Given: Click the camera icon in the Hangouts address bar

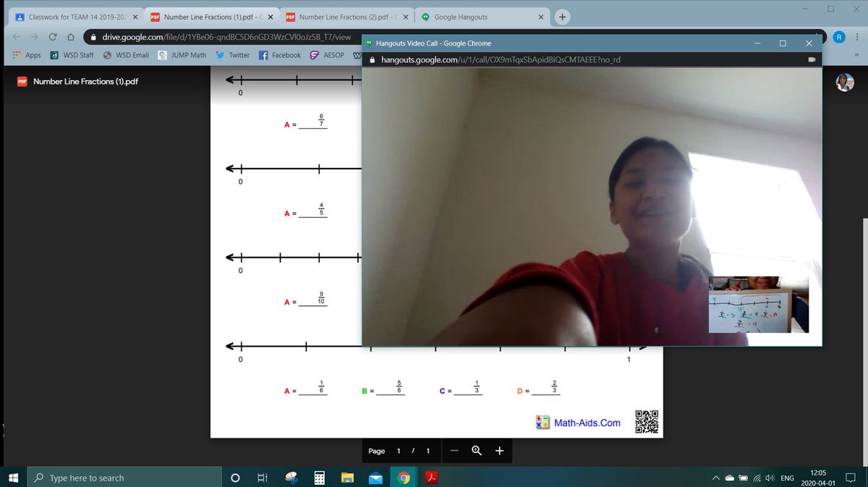Looking at the screenshot, I should coord(812,60).
